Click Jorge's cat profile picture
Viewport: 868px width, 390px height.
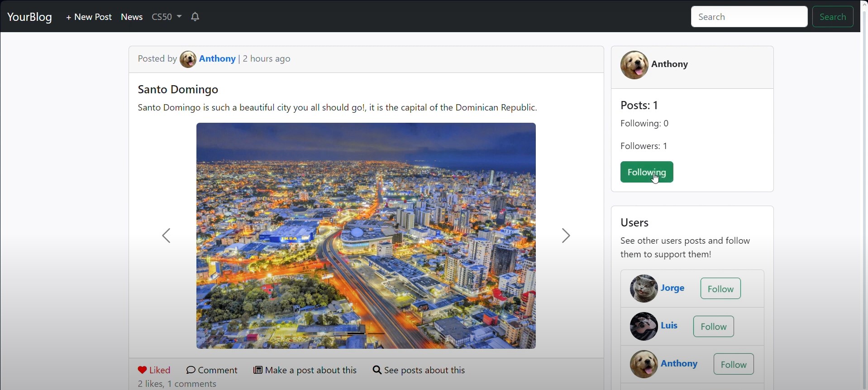[x=644, y=289]
